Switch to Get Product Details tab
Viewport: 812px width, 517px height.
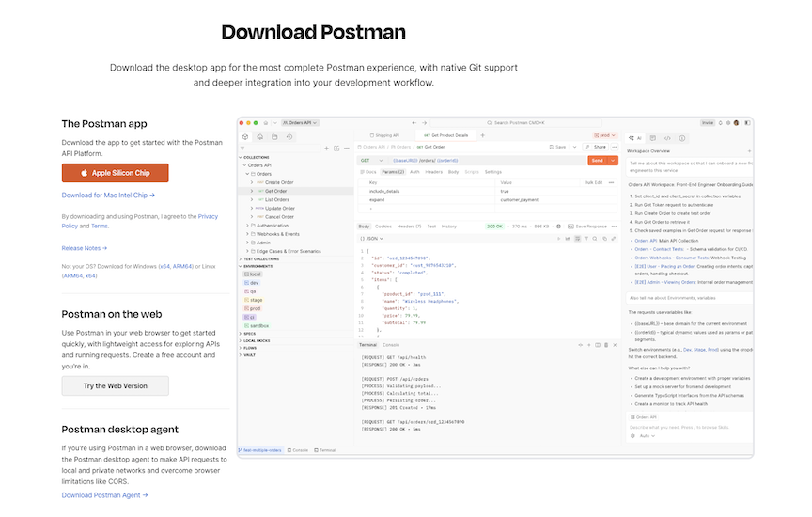click(445, 135)
